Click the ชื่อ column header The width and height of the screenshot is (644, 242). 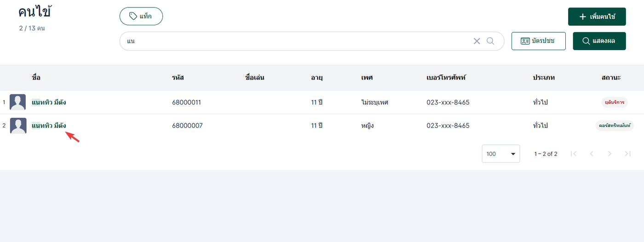tap(36, 77)
